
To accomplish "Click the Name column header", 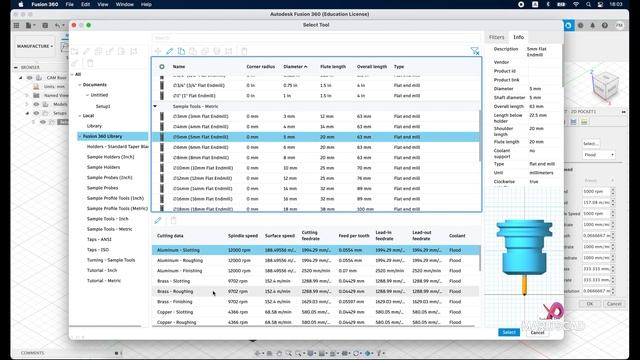I will coord(179,67).
